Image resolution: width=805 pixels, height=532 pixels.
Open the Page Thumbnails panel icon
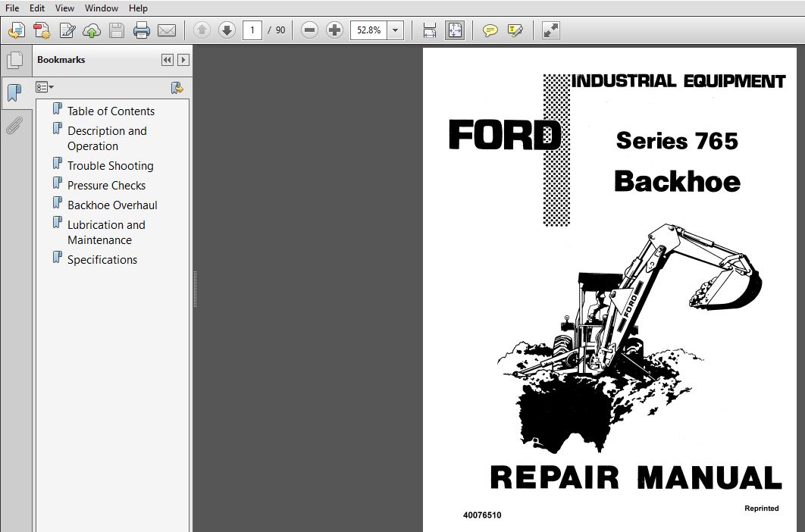pyautogui.click(x=15, y=60)
